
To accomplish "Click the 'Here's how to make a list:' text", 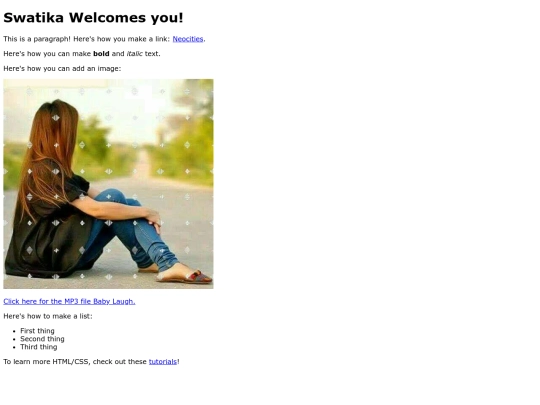I will (x=48, y=316).
